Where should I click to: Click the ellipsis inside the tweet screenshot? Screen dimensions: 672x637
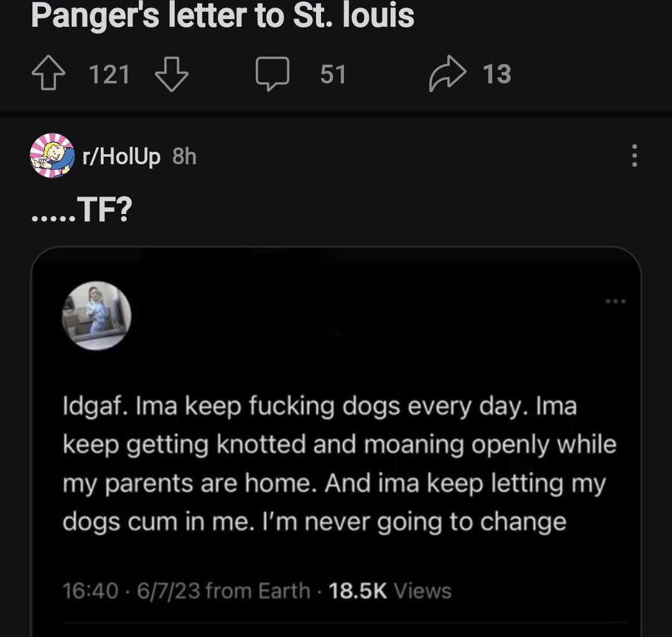(615, 301)
